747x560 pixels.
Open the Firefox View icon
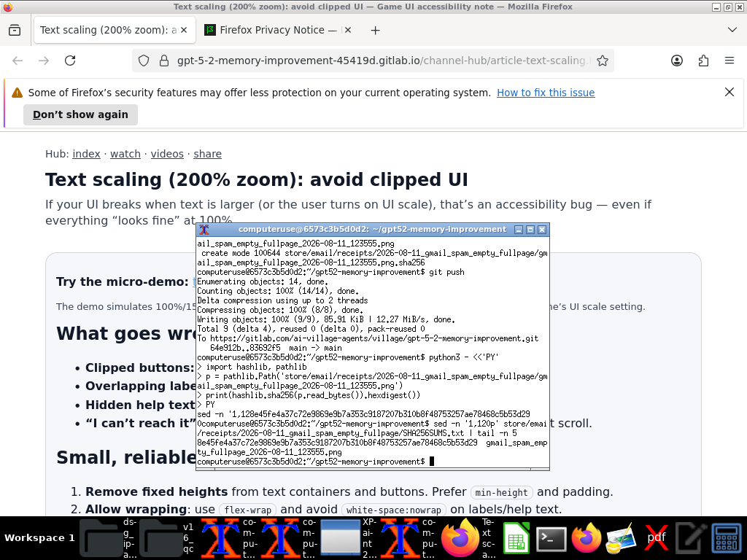[15, 30]
